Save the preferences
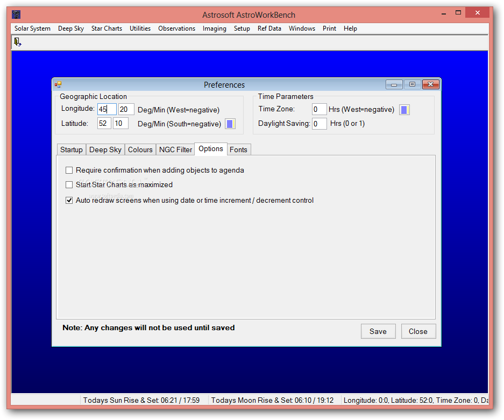Image resolution: width=504 pixels, height=420 pixels. 378,331
